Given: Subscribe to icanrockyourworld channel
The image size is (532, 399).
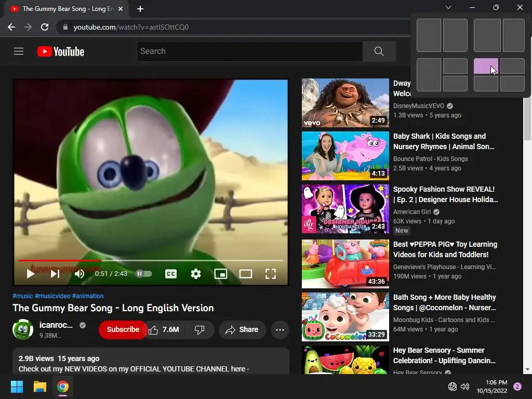Looking at the screenshot, I should point(123,329).
